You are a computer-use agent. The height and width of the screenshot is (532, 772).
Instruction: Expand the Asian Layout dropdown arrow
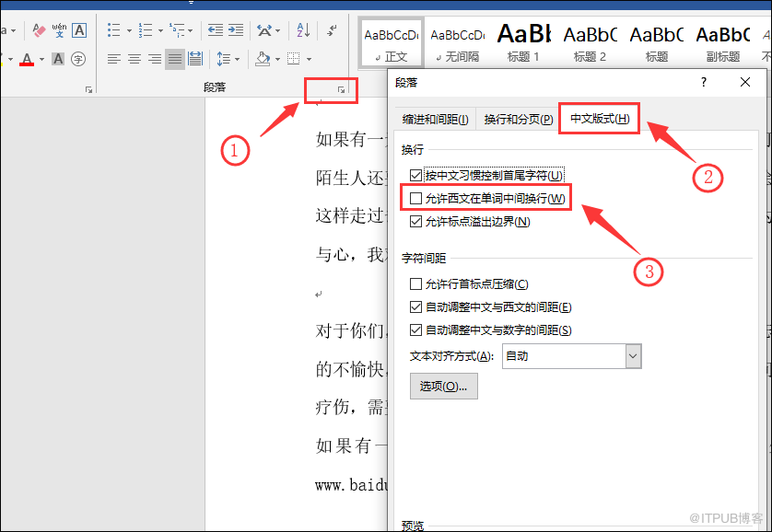tap(278, 31)
